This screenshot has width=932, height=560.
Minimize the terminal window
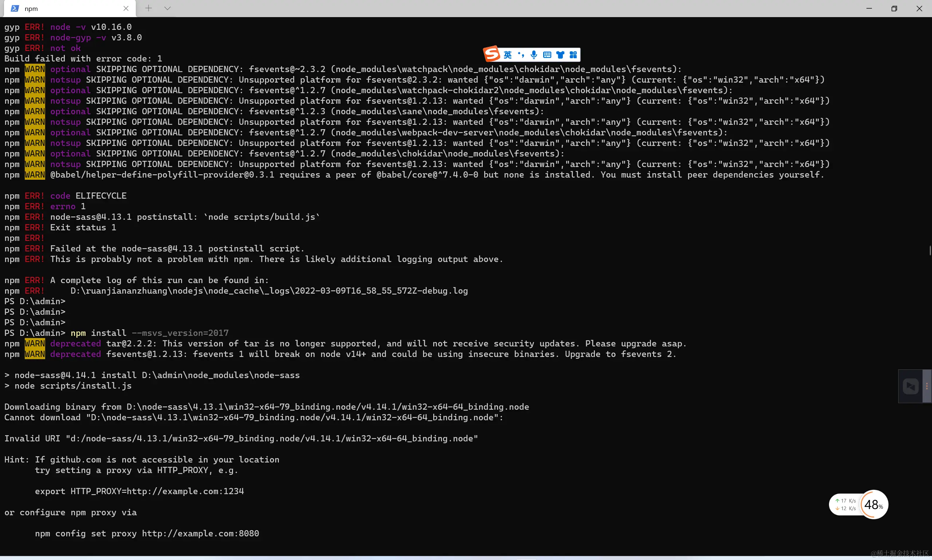point(869,8)
